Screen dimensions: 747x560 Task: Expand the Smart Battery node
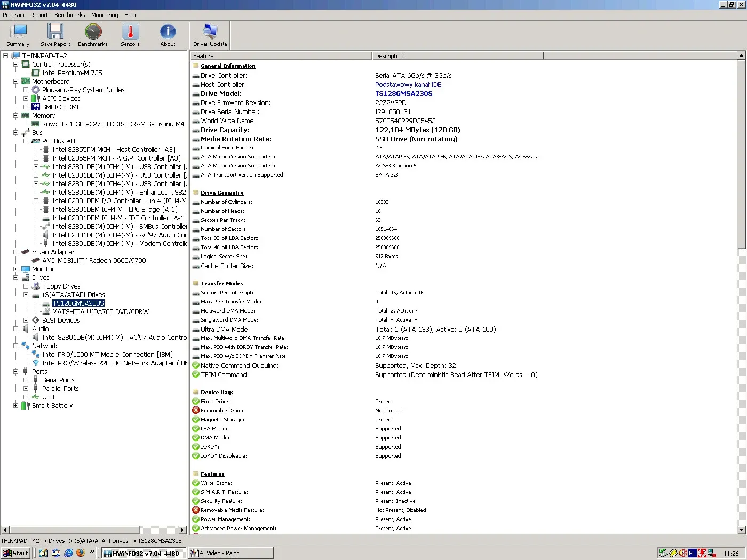(16, 406)
